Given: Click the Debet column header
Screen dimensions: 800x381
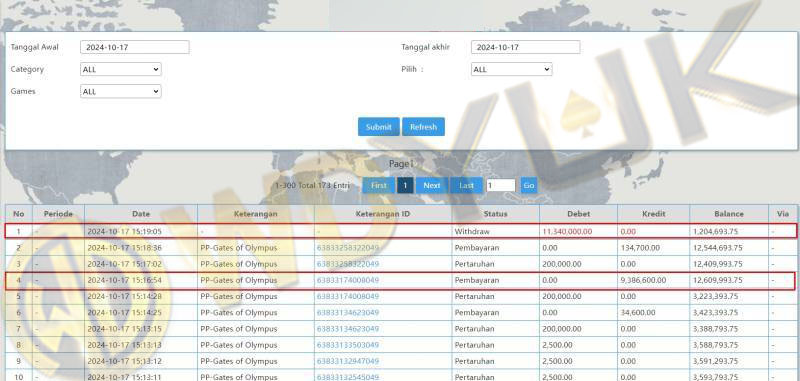Looking at the screenshot, I should coord(578,214).
